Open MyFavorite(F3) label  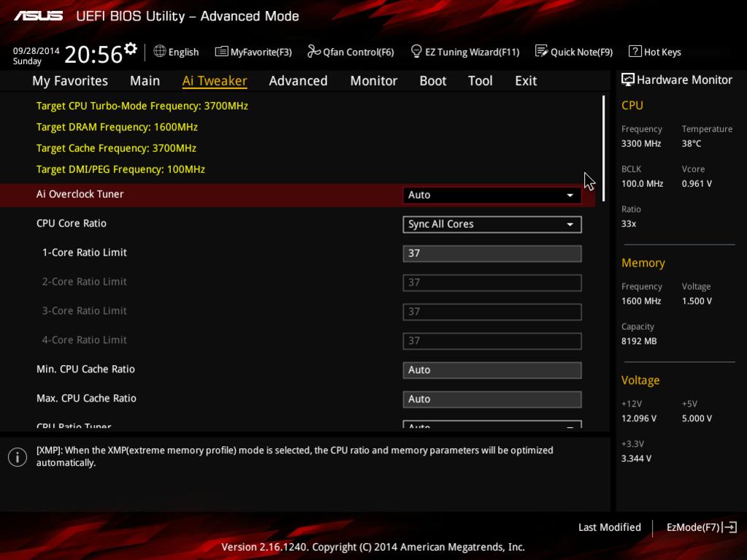coord(261,52)
